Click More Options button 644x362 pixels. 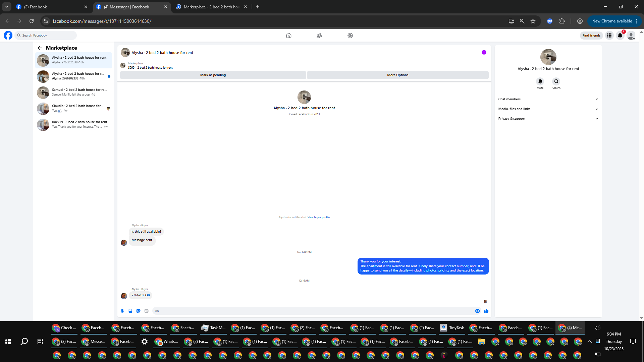pos(397,75)
